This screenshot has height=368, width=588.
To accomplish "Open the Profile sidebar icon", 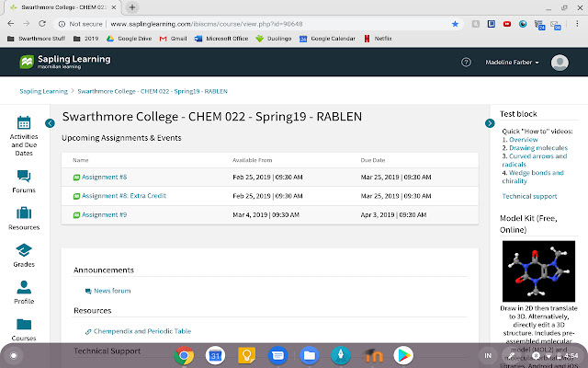I will (x=24, y=293).
